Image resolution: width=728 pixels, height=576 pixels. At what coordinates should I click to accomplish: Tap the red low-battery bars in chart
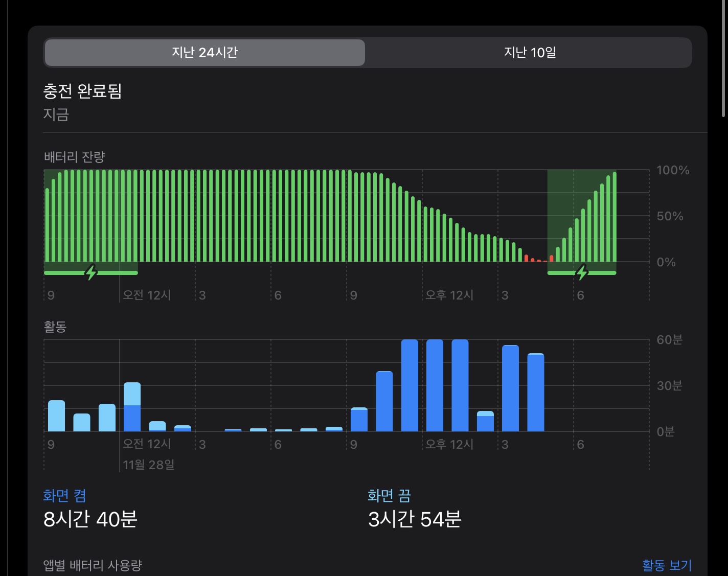pyautogui.click(x=539, y=258)
